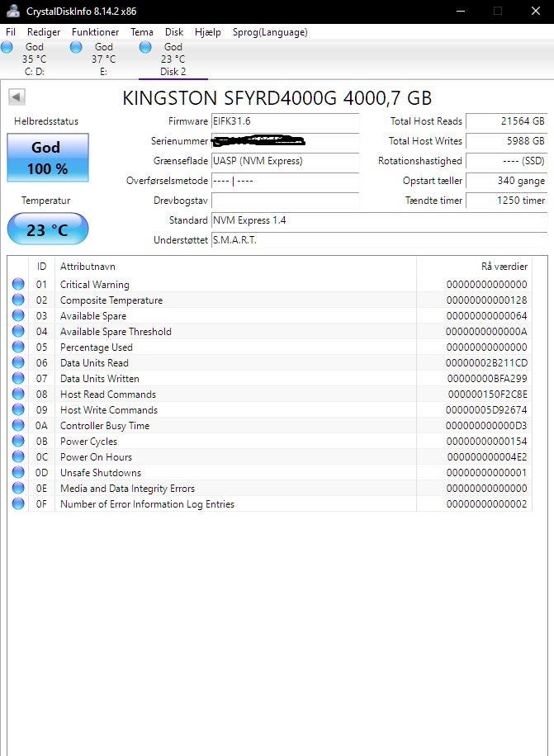Image resolution: width=554 pixels, height=756 pixels.
Task: Click the empty Drevbogstav field
Action: tap(286, 201)
